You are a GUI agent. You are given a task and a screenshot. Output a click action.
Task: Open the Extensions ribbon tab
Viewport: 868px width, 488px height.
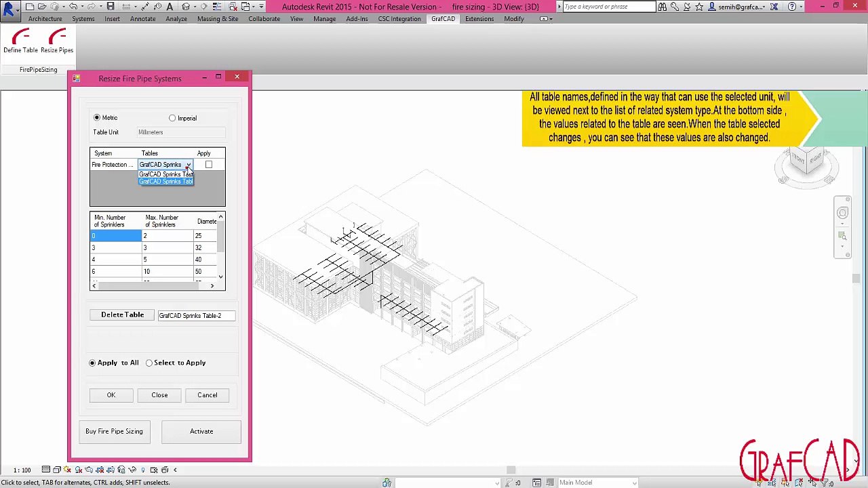(x=479, y=19)
